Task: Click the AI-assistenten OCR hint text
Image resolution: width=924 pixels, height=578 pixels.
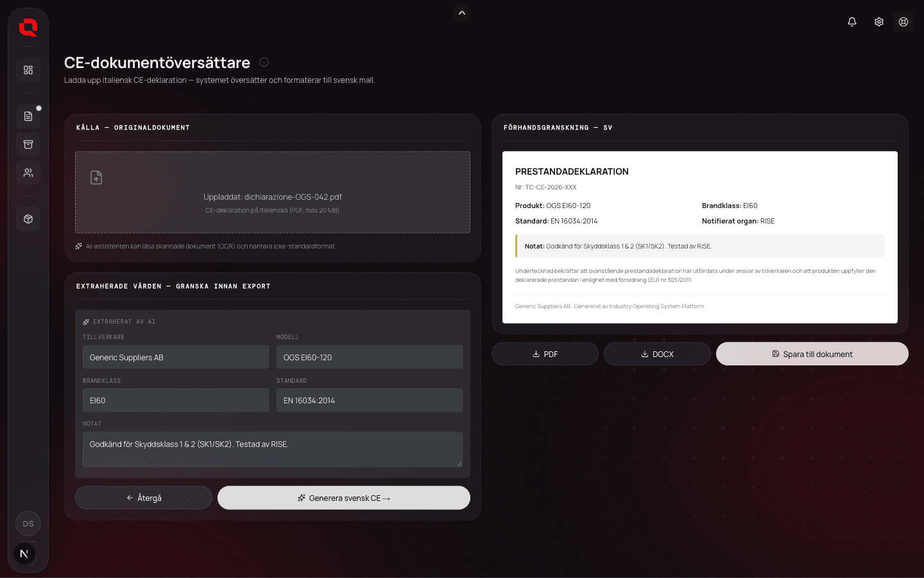Action: pos(210,246)
